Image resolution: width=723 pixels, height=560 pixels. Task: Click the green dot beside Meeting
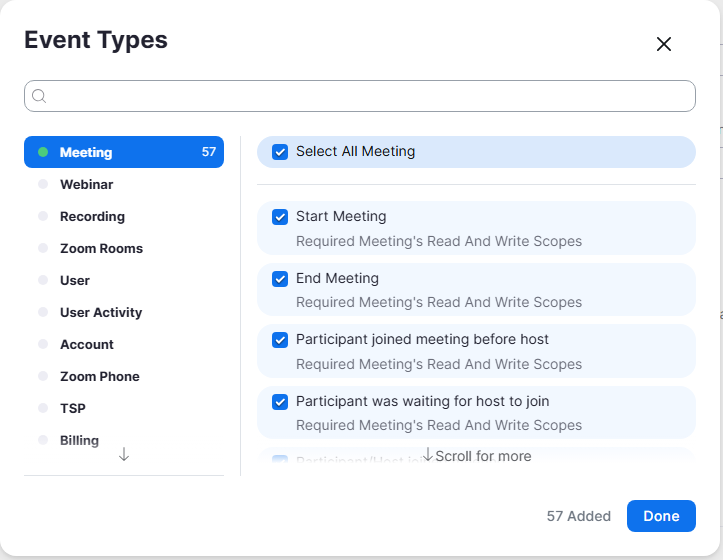click(x=43, y=152)
